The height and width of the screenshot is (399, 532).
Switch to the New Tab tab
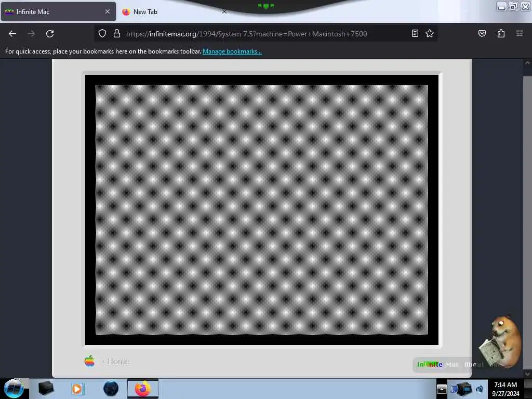coord(175,11)
